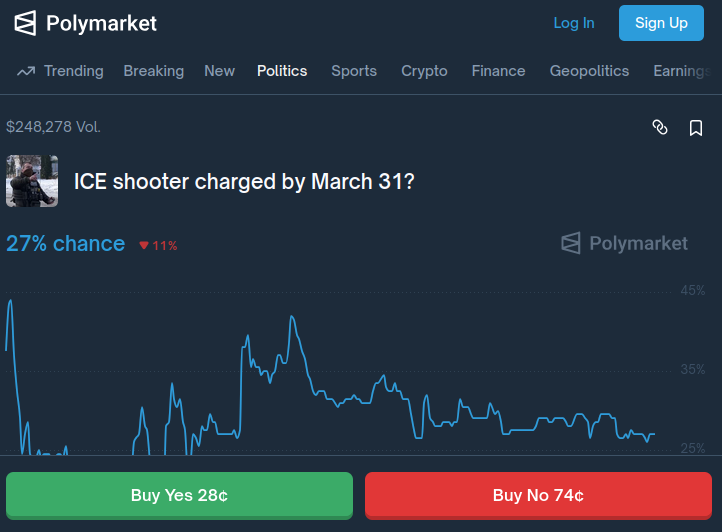722x532 pixels.
Task: Click the '27% chance' value
Action: coord(65,244)
